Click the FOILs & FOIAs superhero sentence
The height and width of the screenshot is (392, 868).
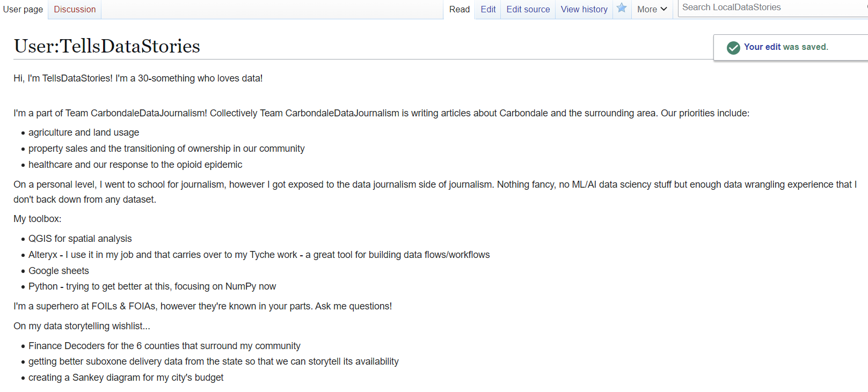[x=202, y=306]
